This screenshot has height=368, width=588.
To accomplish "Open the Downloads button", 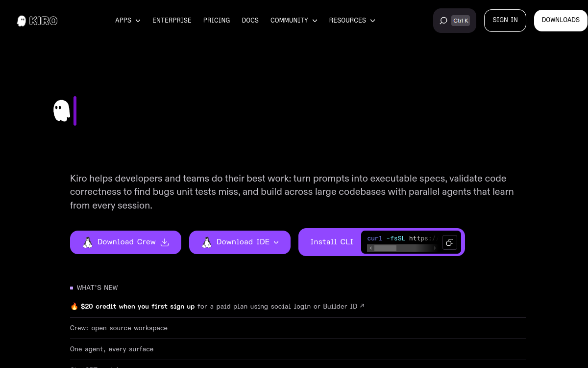I will click(x=561, y=21).
